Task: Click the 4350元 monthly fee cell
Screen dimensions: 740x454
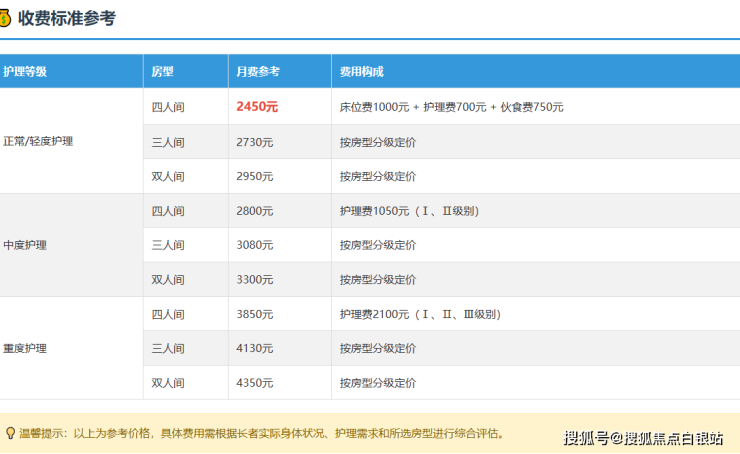Action: click(x=255, y=383)
